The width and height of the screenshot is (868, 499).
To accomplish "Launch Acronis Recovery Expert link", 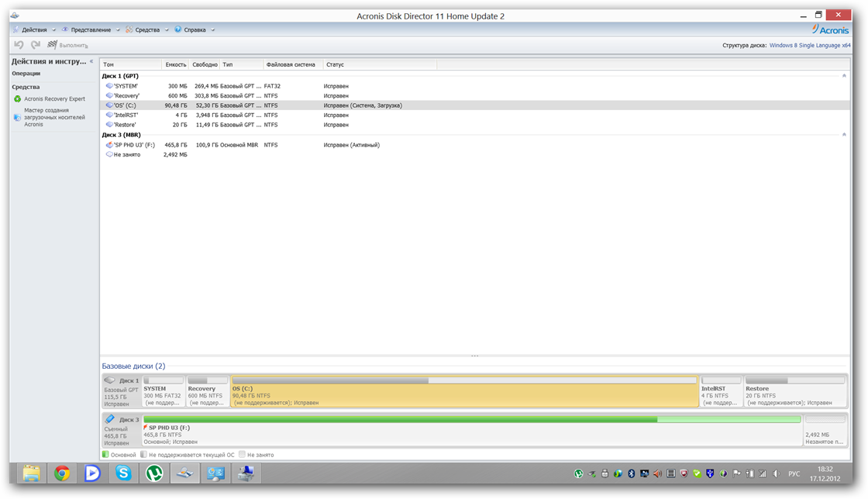I will [x=54, y=99].
